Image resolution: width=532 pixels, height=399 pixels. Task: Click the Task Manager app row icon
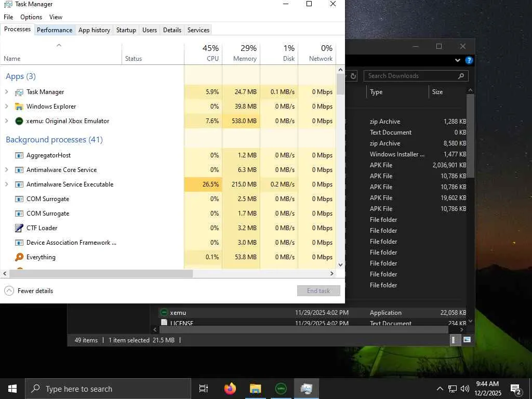click(x=19, y=92)
